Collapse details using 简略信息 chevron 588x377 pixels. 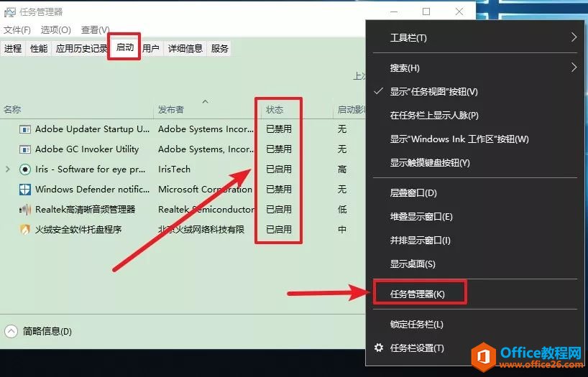pyautogui.click(x=11, y=332)
